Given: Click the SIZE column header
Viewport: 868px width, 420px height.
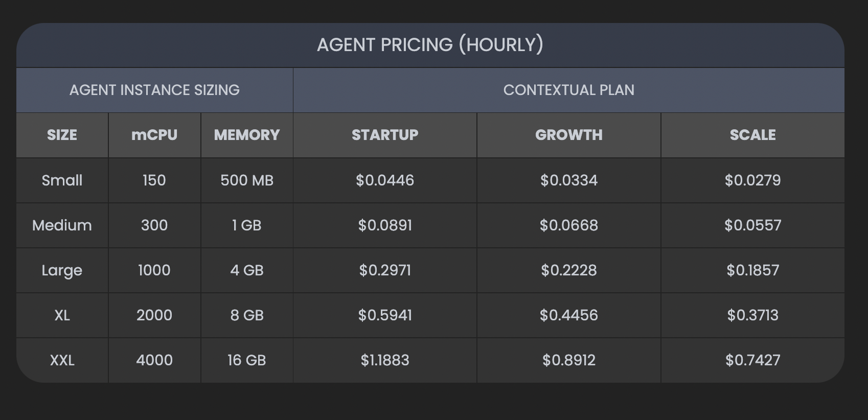Looking at the screenshot, I should (62, 135).
